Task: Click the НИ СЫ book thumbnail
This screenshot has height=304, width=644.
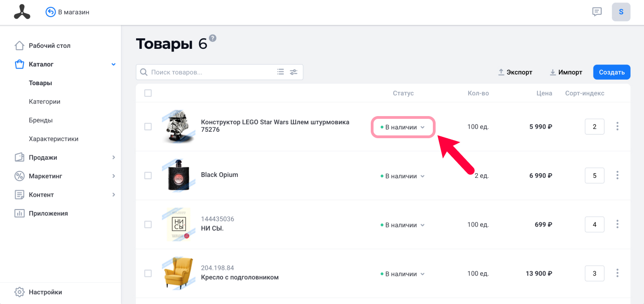Action: (x=178, y=224)
